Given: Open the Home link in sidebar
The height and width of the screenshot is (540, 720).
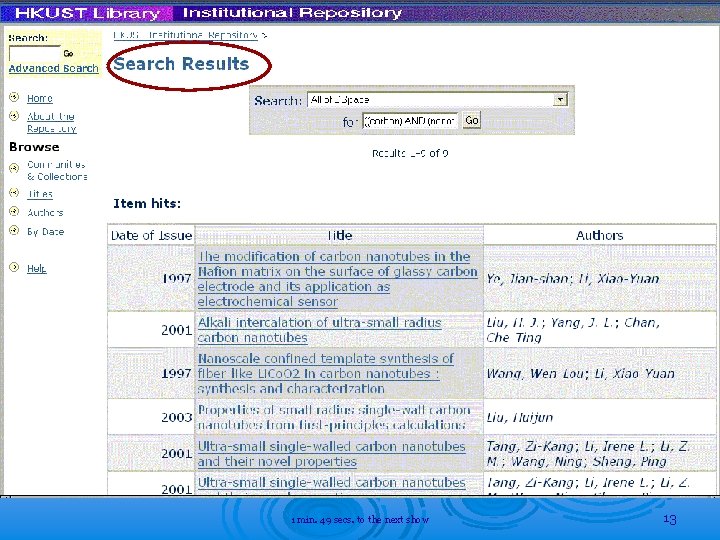Looking at the screenshot, I should (39, 98).
